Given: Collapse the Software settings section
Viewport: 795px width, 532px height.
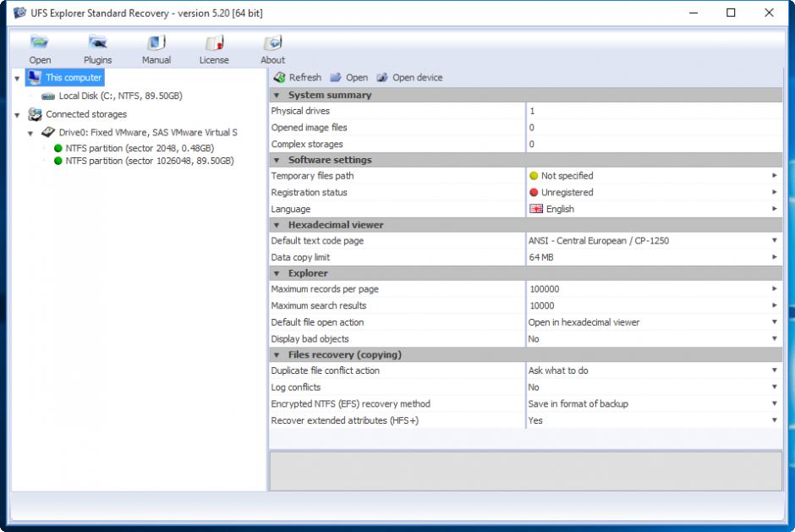Looking at the screenshot, I should click(277, 160).
